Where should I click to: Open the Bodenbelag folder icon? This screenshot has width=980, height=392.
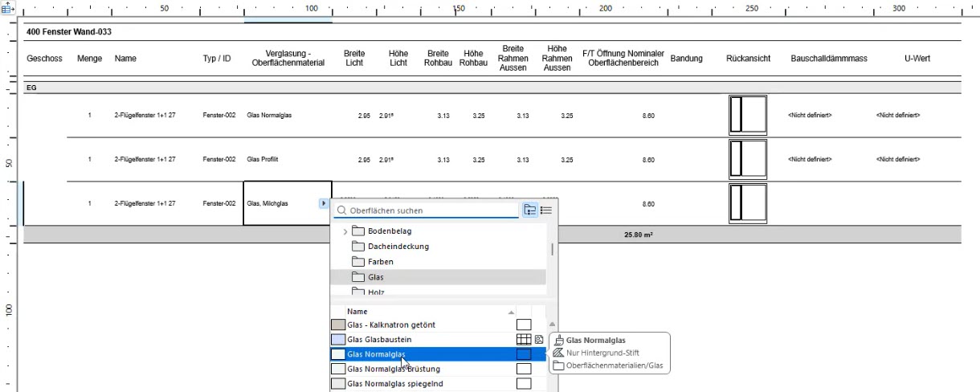pyautogui.click(x=359, y=231)
